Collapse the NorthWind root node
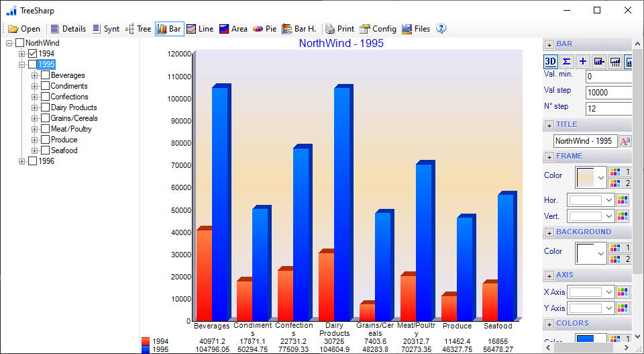Viewport: 644px width, 354px height. [9, 43]
